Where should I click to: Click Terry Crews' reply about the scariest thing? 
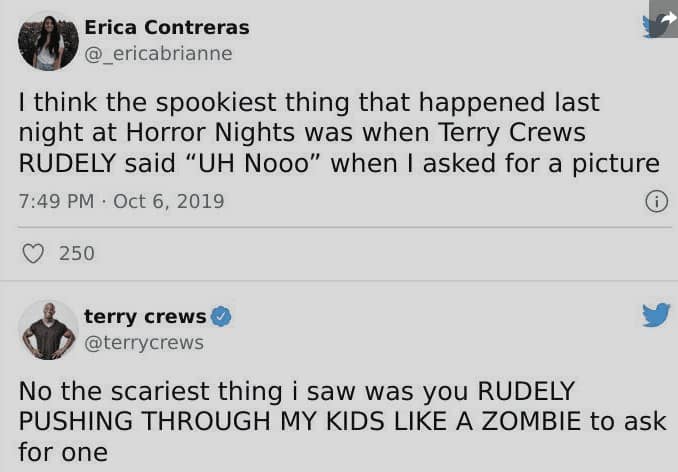click(x=340, y=421)
